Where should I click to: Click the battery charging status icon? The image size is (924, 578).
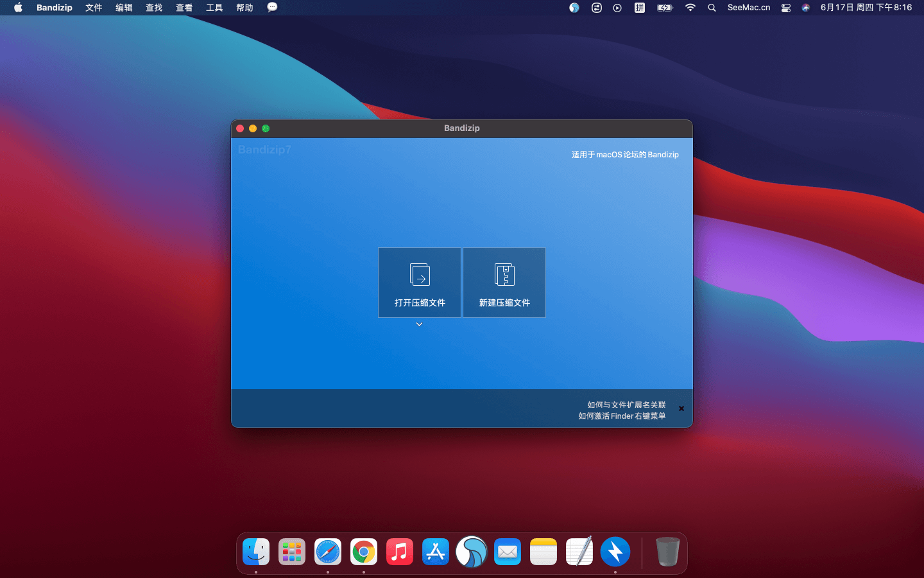(665, 8)
